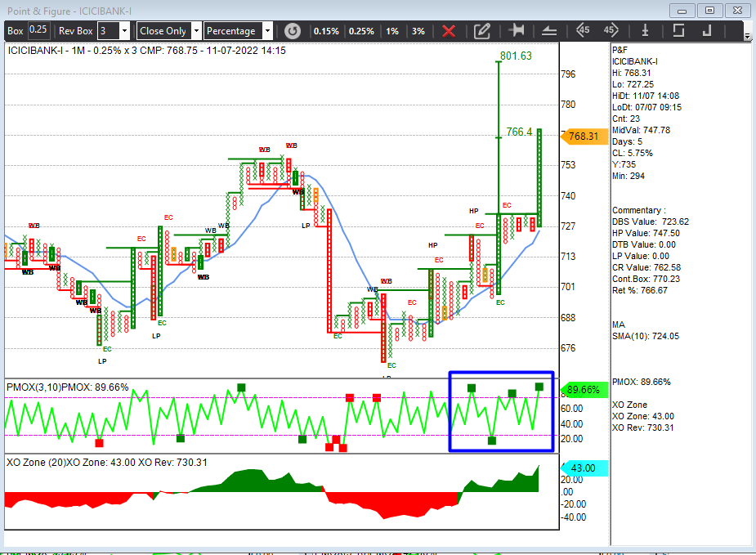This screenshot has width=756, height=555.
Task: Click the MidVal: 747.78 line
Action: coord(641,130)
